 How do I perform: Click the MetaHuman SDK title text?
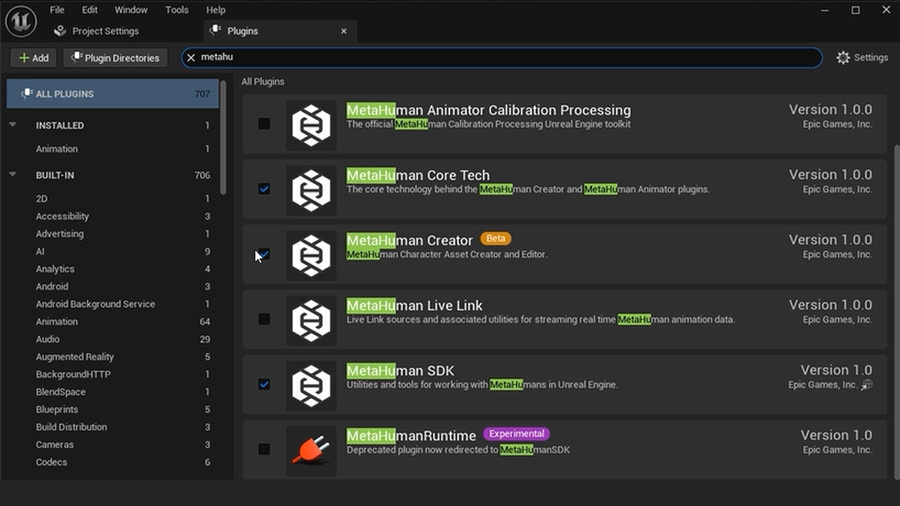pos(400,371)
